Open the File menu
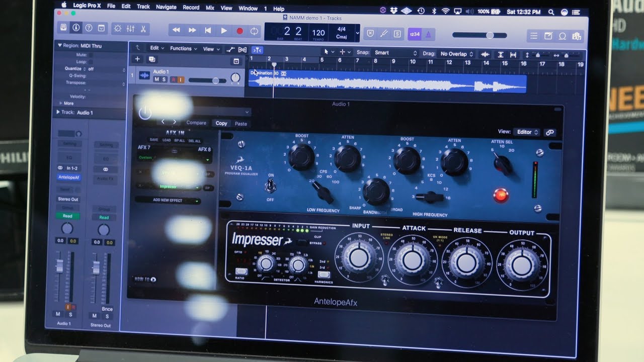The height and width of the screenshot is (362, 644). (x=111, y=7)
